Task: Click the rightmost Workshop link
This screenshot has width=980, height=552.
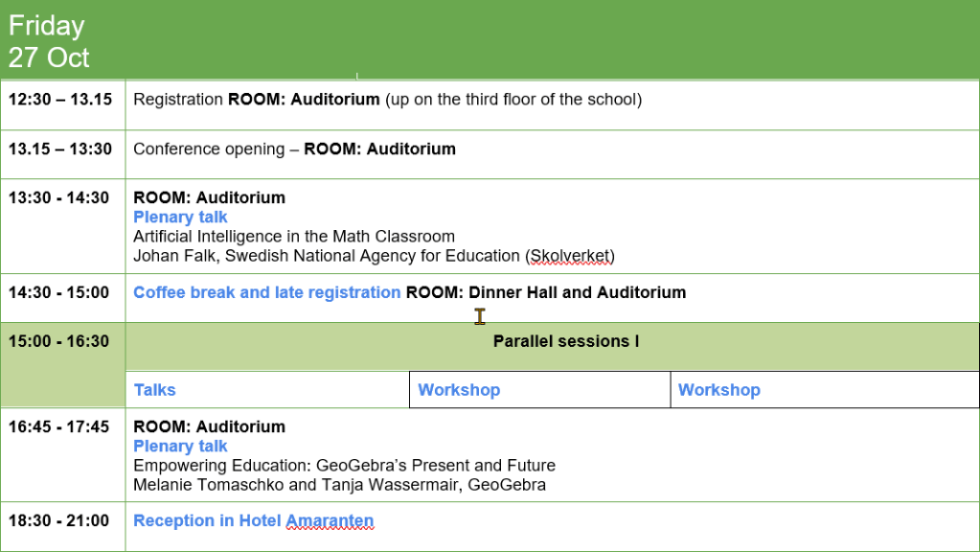Action: [718, 390]
